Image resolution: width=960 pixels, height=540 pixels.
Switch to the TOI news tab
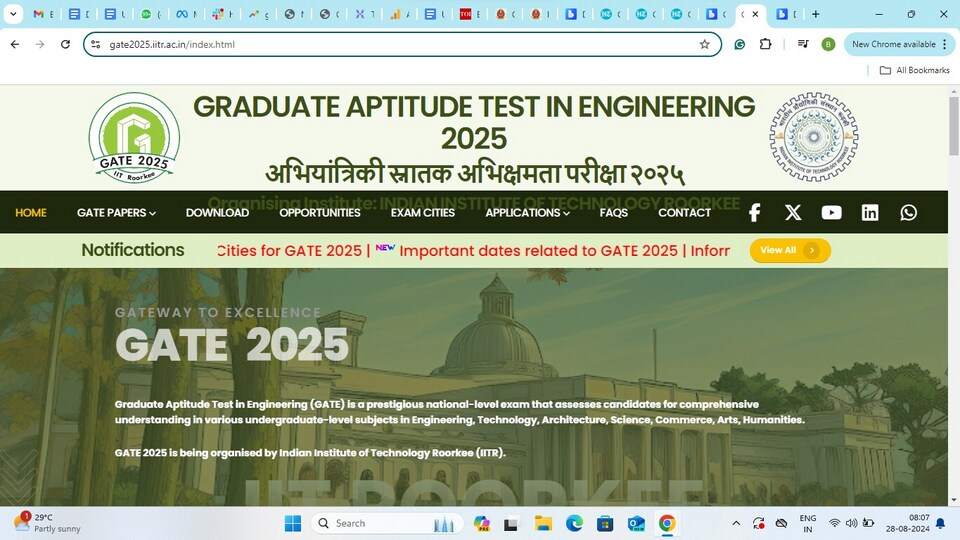click(470, 14)
